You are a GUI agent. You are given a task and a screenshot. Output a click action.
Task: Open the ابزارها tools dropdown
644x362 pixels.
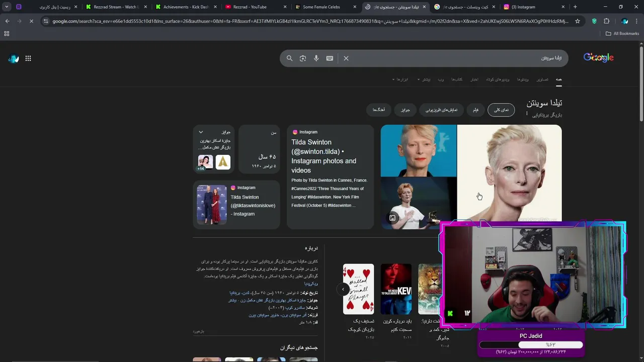pos(400,79)
